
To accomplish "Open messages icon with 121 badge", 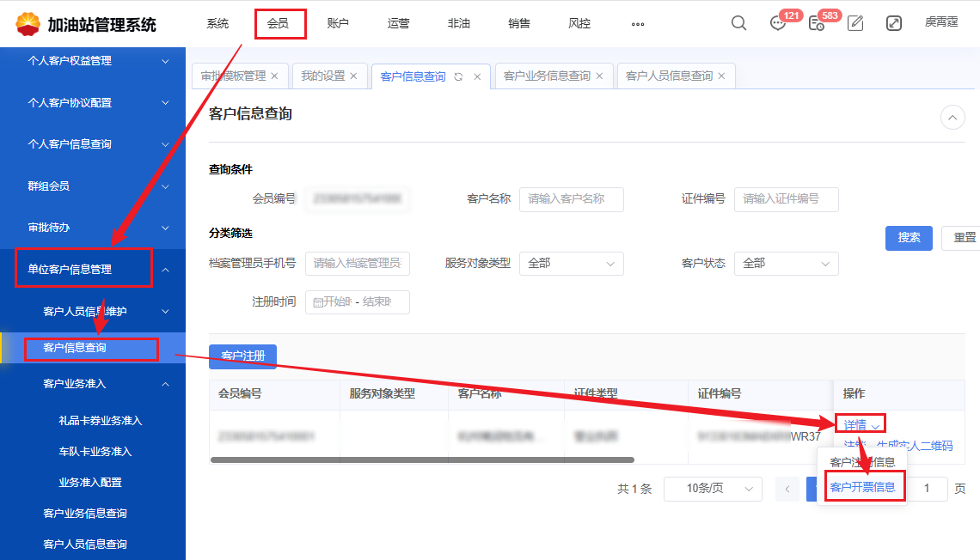I will (x=777, y=24).
